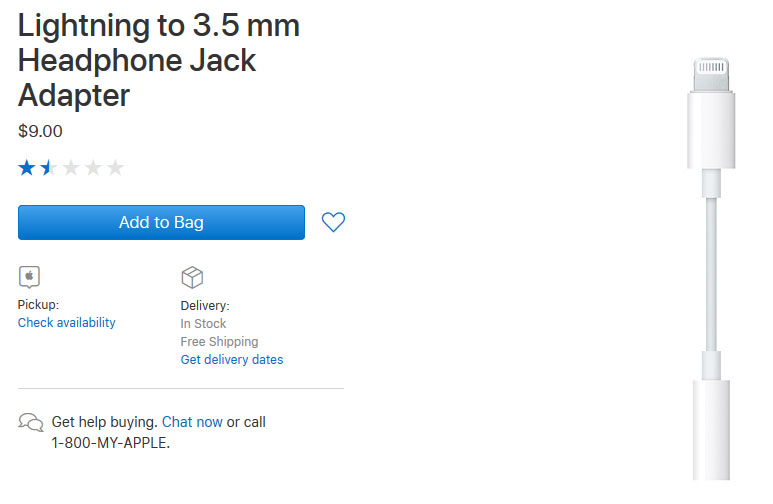Click the fifth empty rating star

point(115,168)
